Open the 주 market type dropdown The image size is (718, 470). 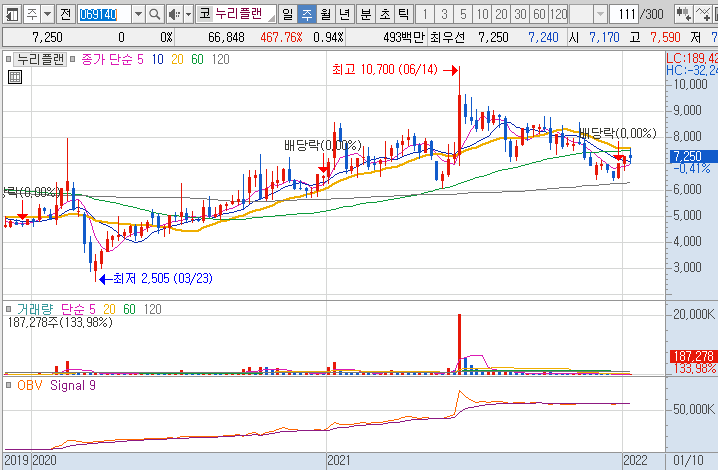(47, 15)
